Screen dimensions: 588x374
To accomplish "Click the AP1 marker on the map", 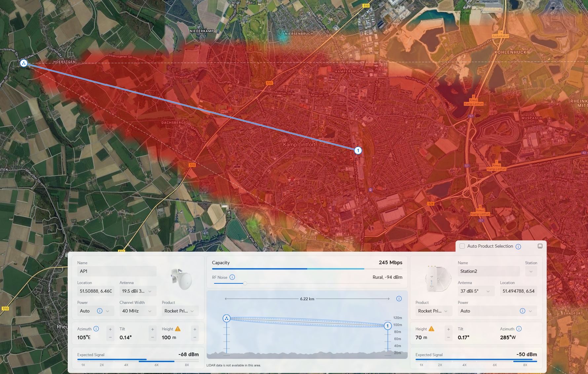I will (x=23, y=63).
